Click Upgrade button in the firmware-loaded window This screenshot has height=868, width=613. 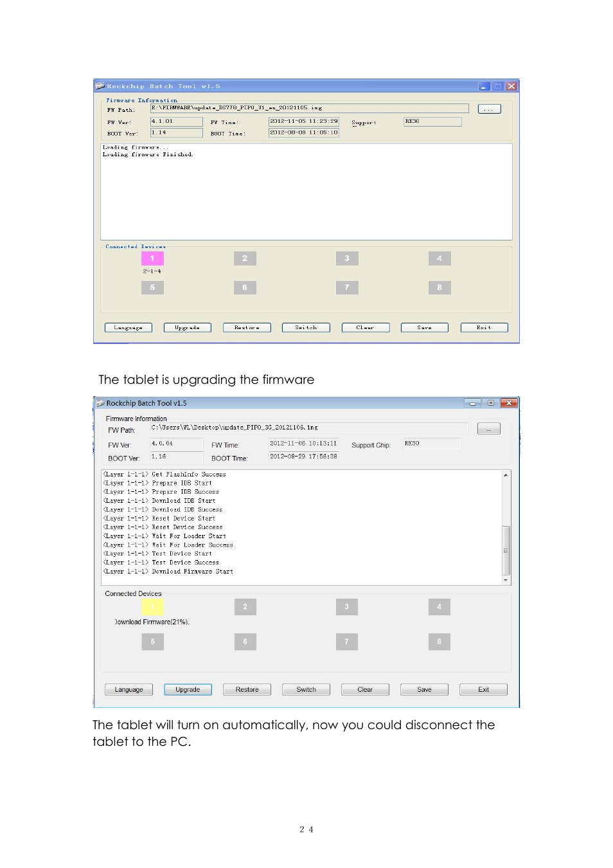pos(188,327)
